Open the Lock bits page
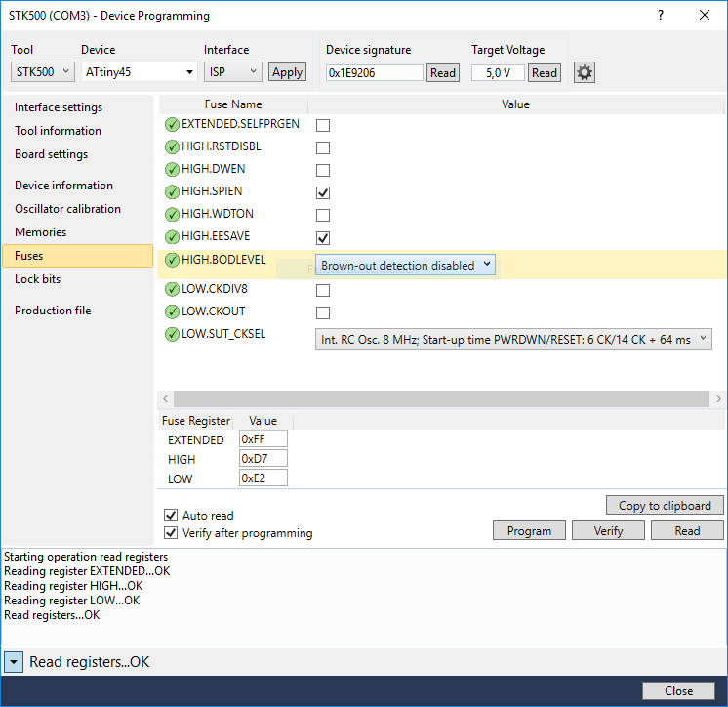The width and height of the screenshot is (728, 707). [x=38, y=279]
